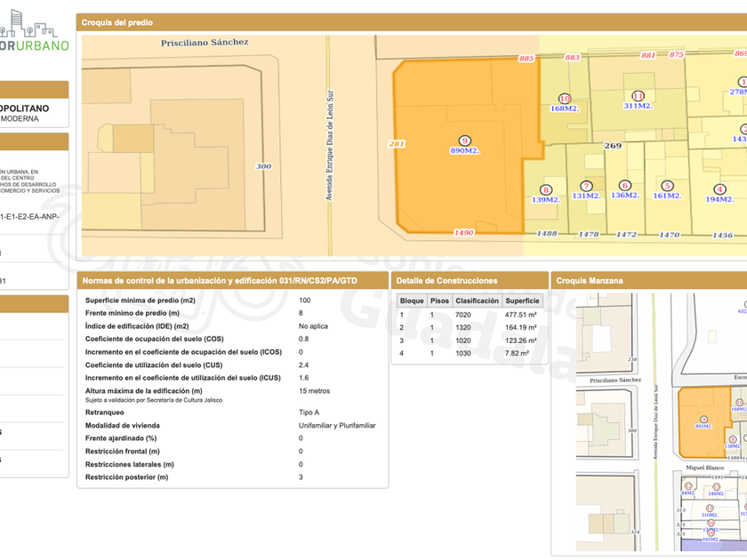Select lot 11 marker (311M2)
This screenshot has width=747, height=560.
point(638,96)
